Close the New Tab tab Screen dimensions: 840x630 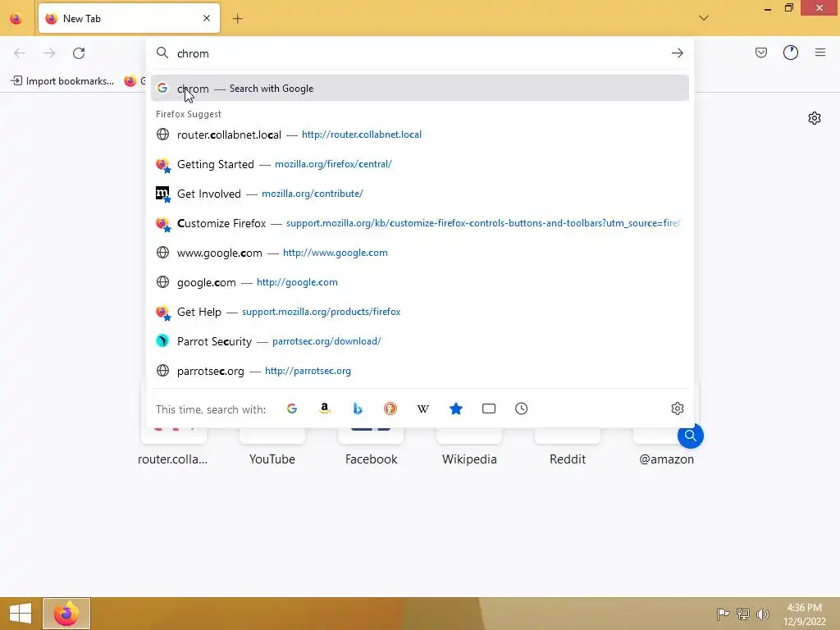207,18
